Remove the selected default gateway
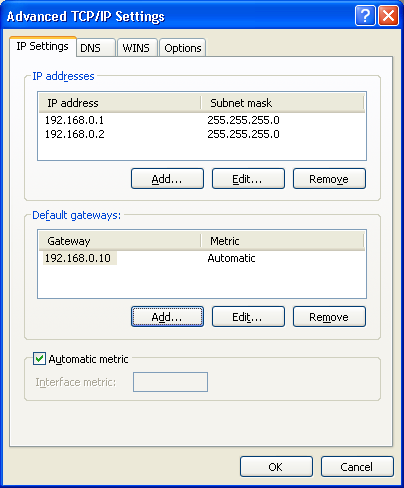Screen dimensions: 404x488 click(x=329, y=317)
